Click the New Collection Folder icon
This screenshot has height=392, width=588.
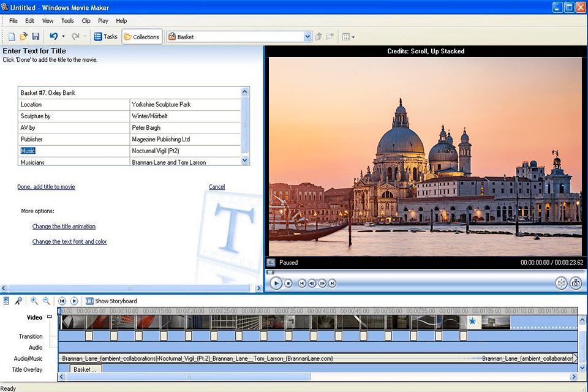[x=330, y=36]
